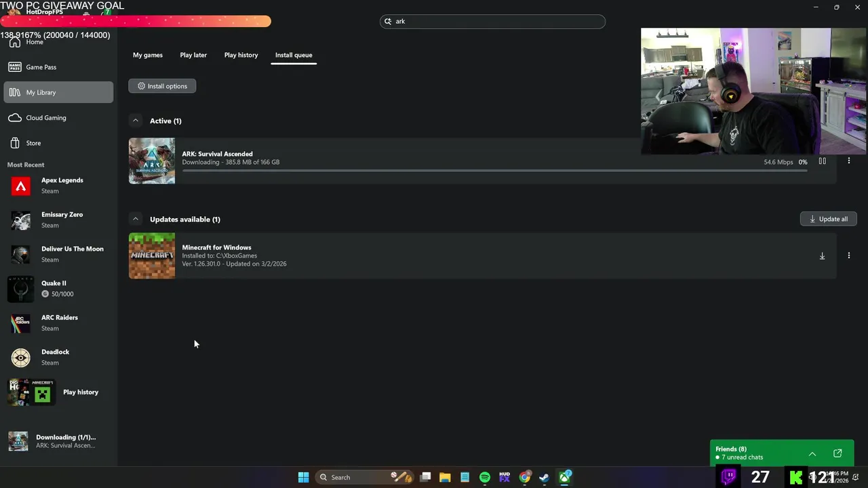The height and width of the screenshot is (488, 868).
Task: Open Deadlock in the sidebar
Action: (x=58, y=357)
